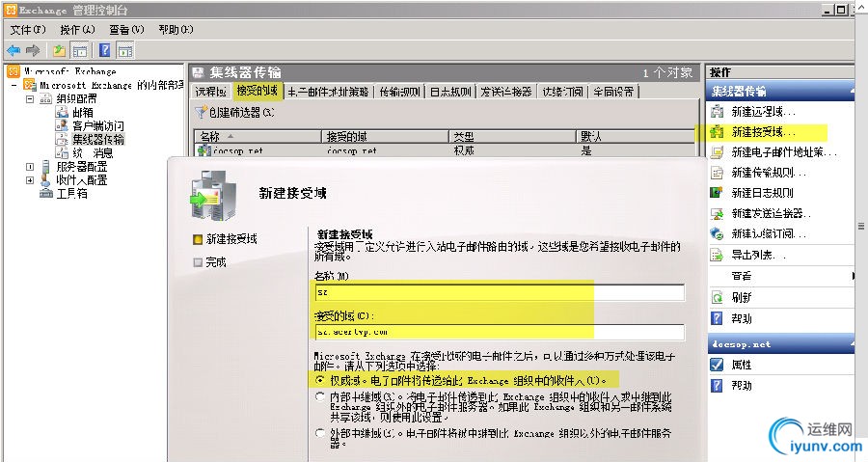Click the 帮助 icon under 集线器传输 actions
868x462 pixels.
(718, 318)
